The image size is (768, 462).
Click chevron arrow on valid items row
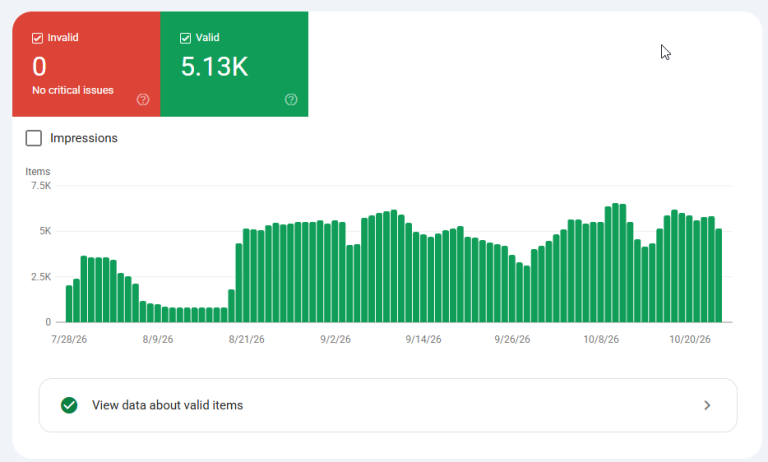(707, 405)
